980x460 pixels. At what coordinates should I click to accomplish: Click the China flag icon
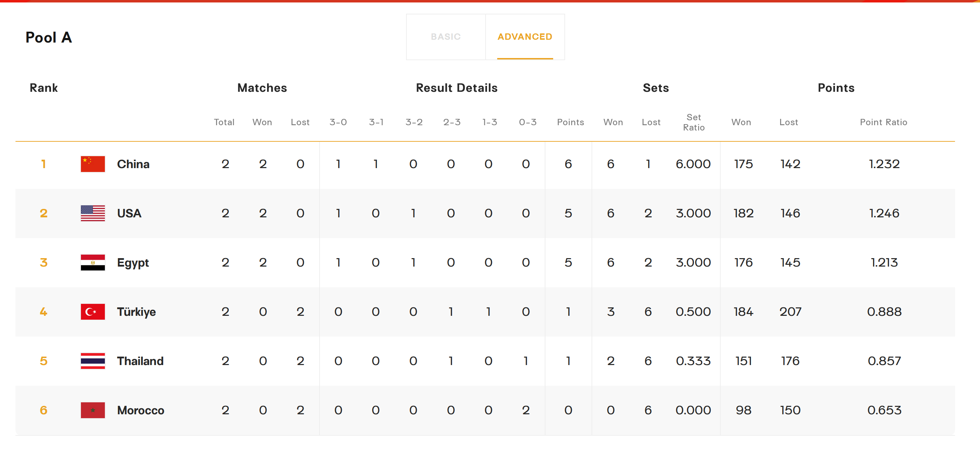93,164
